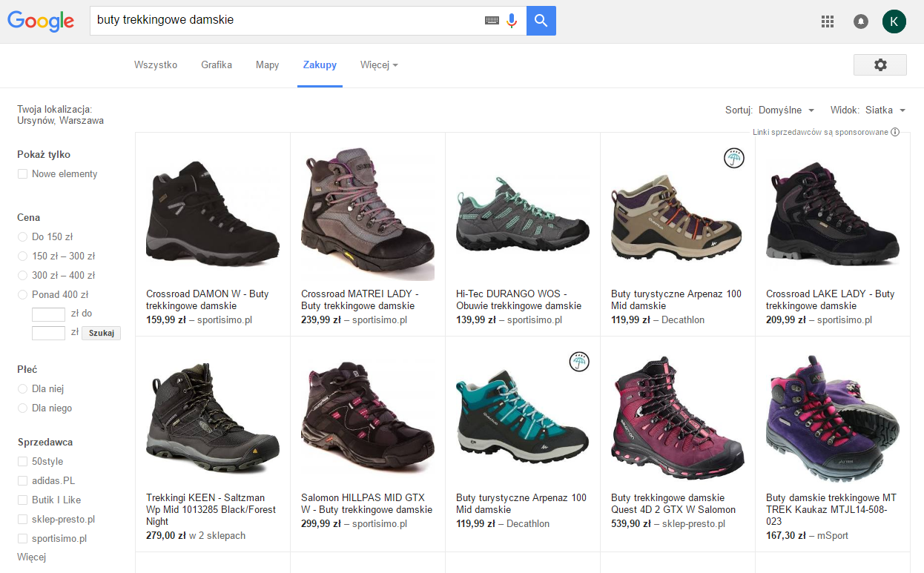The width and height of the screenshot is (924, 573).
Task: Open Google notifications bell
Action: (x=860, y=21)
